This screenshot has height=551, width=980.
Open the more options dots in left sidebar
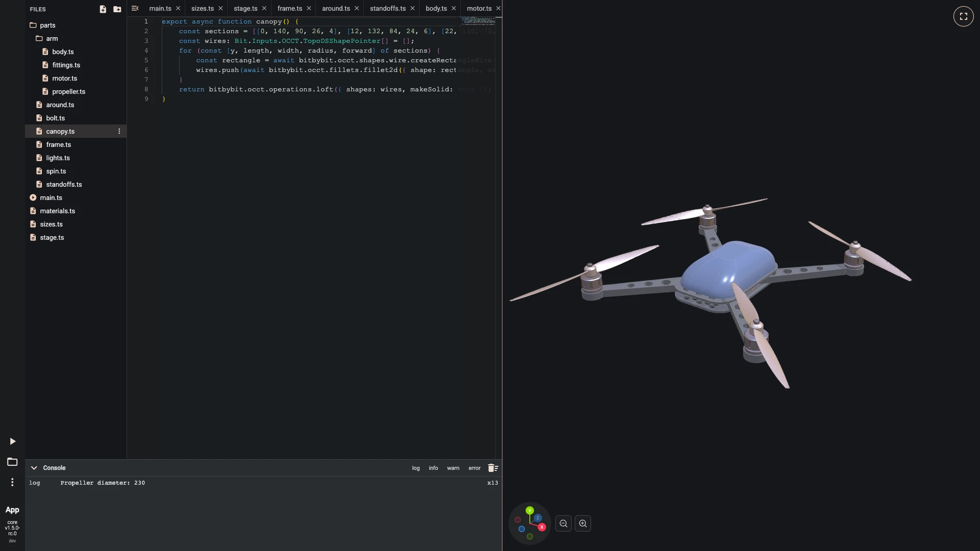tap(12, 482)
